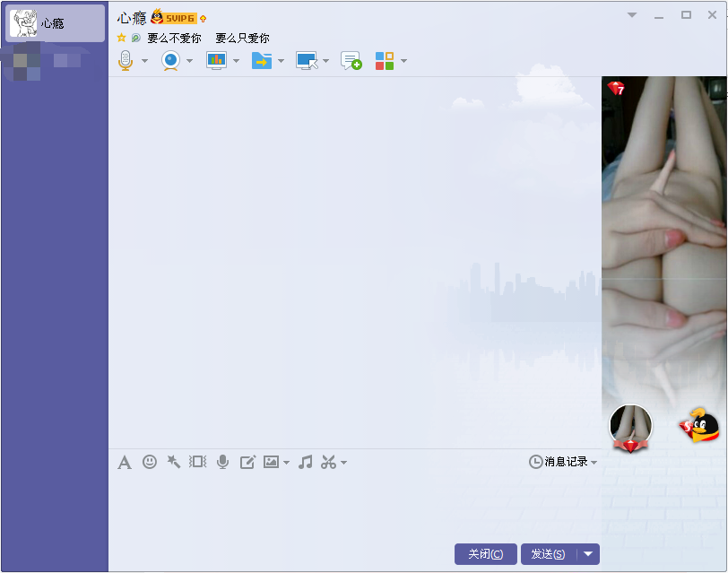Click the red diamond level 7 badge
This screenshot has width=728, height=573.
click(617, 88)
